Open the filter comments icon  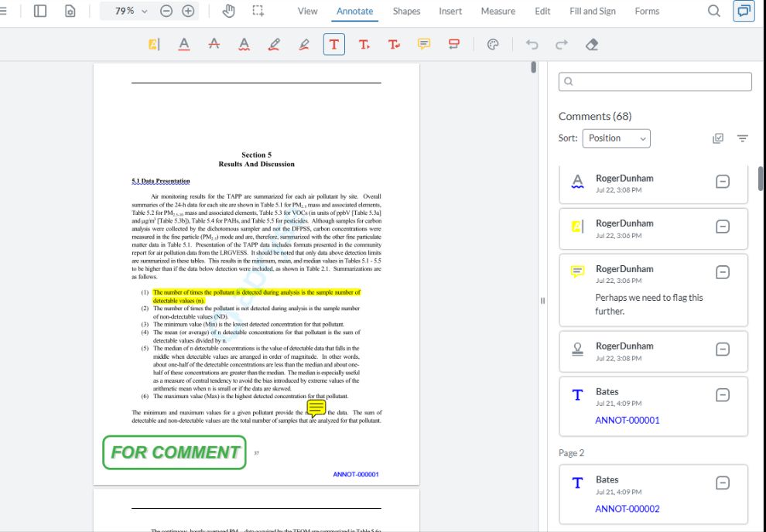click(743, 138)
